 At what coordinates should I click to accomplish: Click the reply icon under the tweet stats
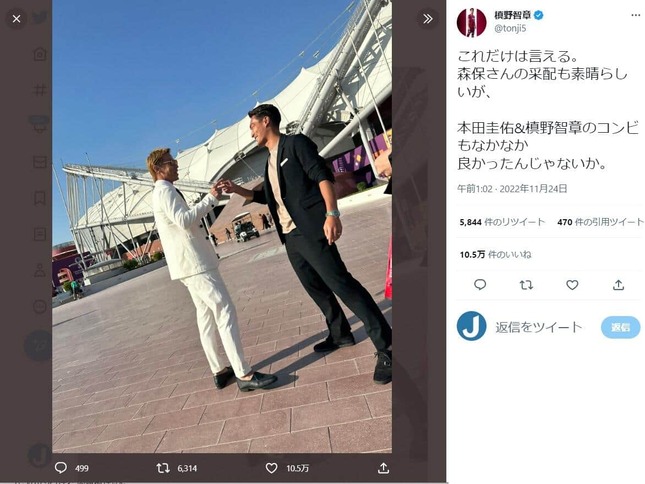pos(480,285)
